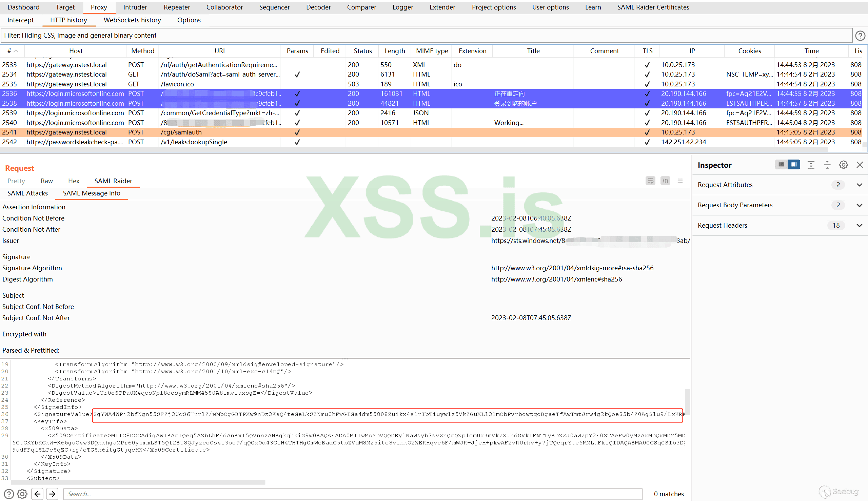Switch to the Repeater tab
This screenshot has width=868, height=501.
tap(177, 7)
